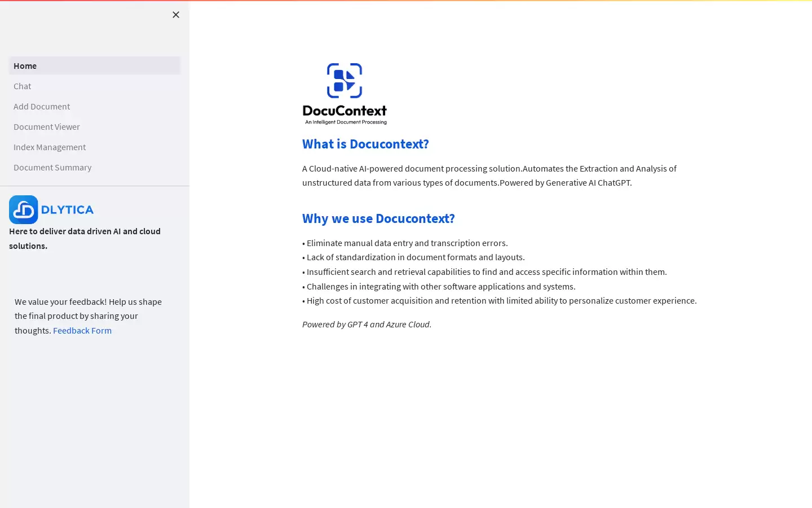Open the Feedback Form link
The image size is (812, 508).
point(82,330)
